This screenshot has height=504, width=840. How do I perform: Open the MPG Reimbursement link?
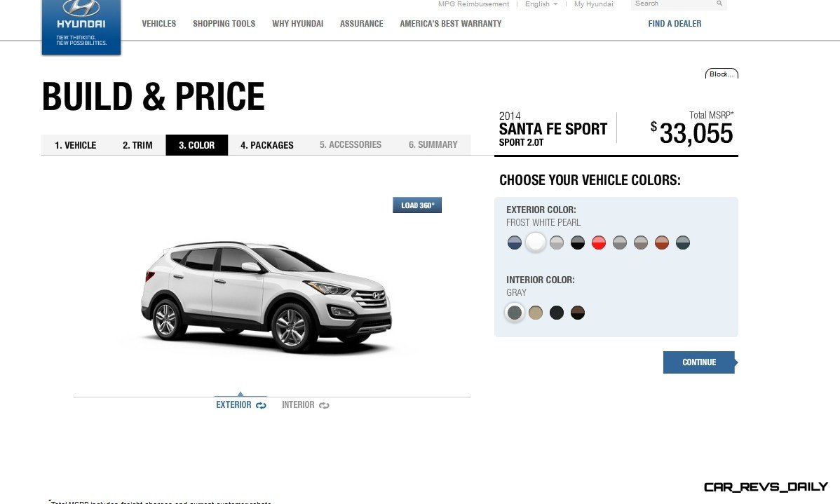[x=473, y=4]
